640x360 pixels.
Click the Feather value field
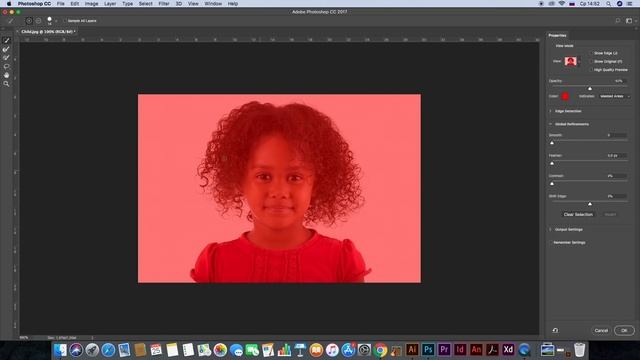pyautogui.click(x=616, y=156)
